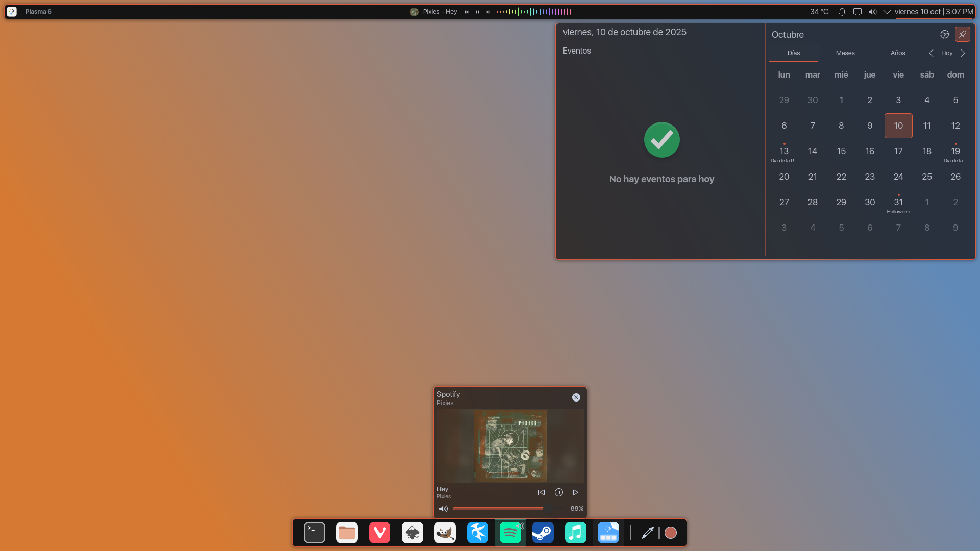This screenshot has height=551, width=980.
Task: Click the temperature reading 34 °C
Action: point(819,12)
